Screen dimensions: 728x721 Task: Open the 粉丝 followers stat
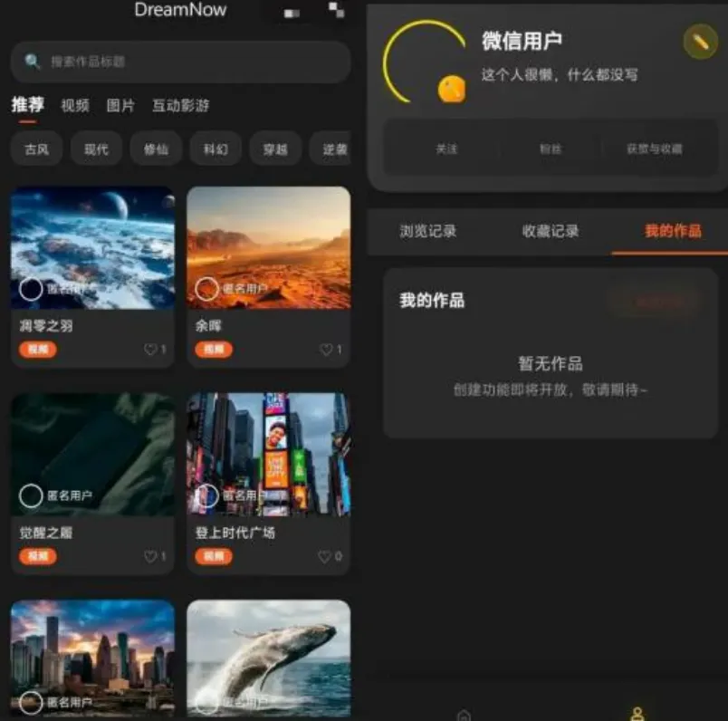(551, 149)
